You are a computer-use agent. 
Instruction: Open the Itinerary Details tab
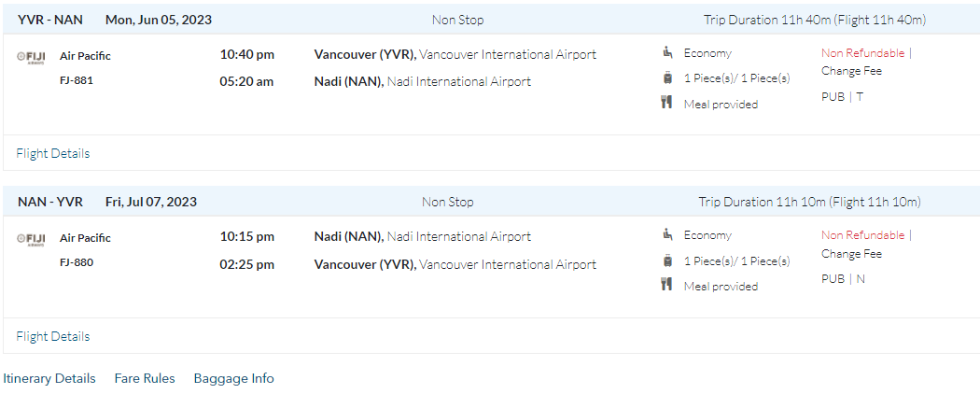(x=49, y=378)
